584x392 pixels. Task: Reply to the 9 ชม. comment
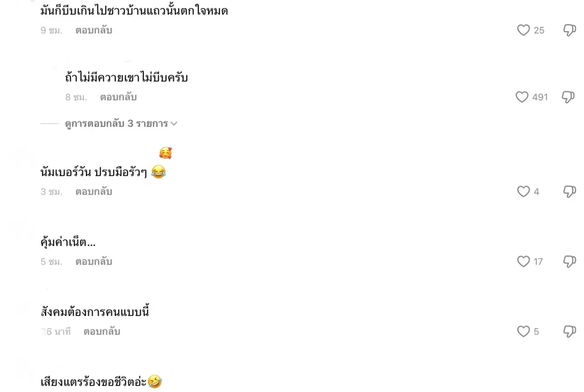[94, 31]
